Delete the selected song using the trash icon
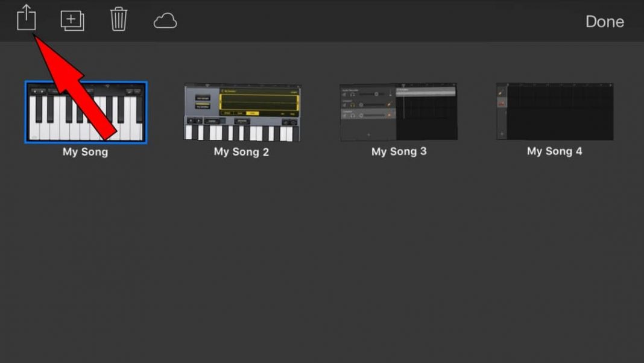This screenshot has width=644, height=363. point(118,19)
